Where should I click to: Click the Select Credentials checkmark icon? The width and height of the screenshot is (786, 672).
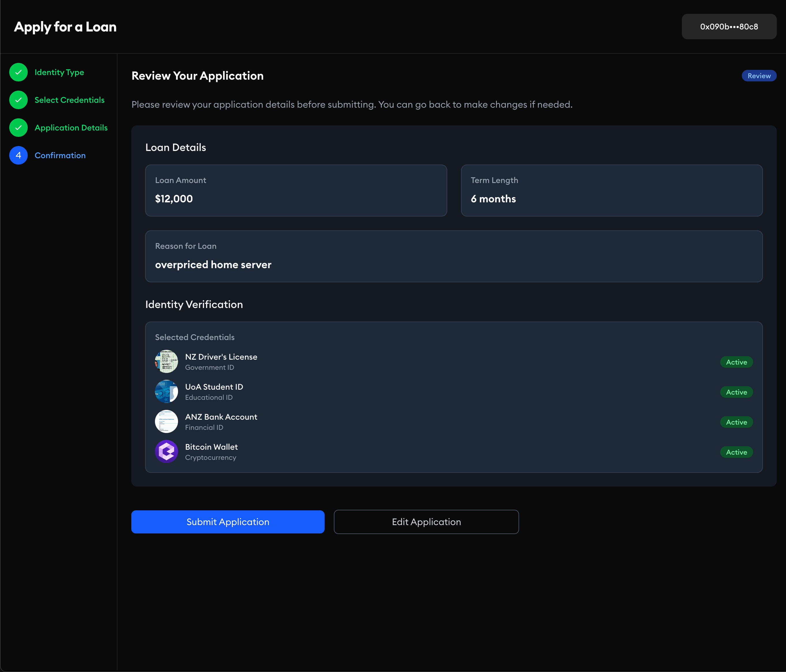[18, 100]
